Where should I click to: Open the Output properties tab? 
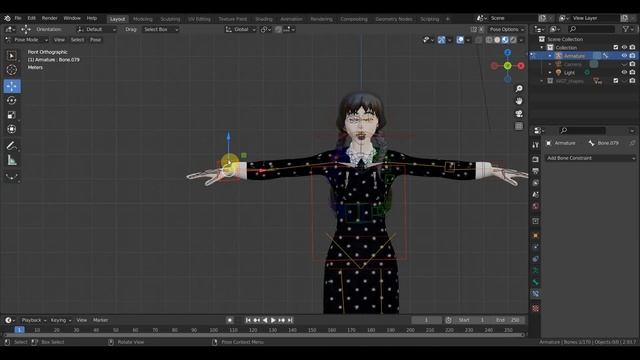click(536, 171)
